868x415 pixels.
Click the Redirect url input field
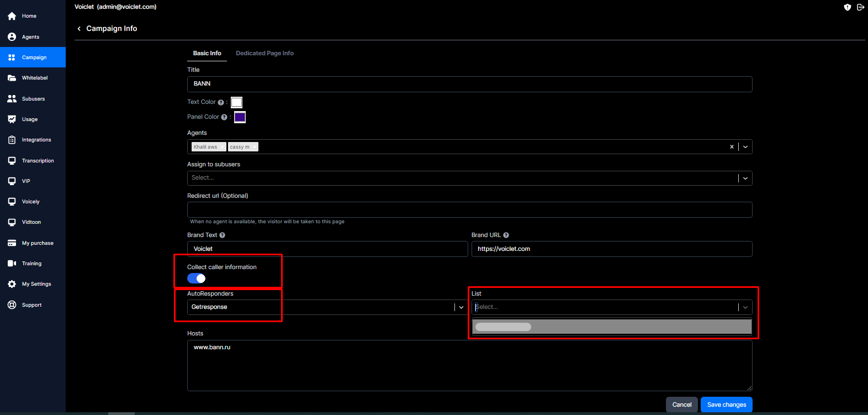(x=469, y=209)
